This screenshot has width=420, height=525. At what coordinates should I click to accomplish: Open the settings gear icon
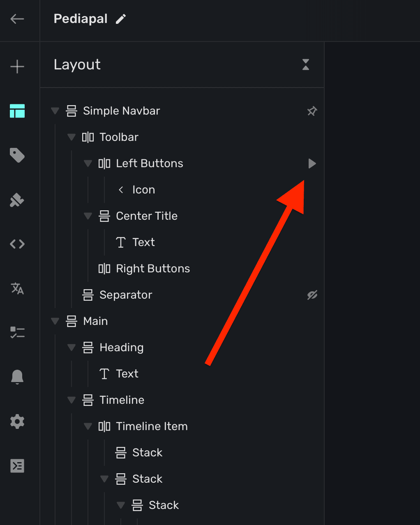point(17,421)
